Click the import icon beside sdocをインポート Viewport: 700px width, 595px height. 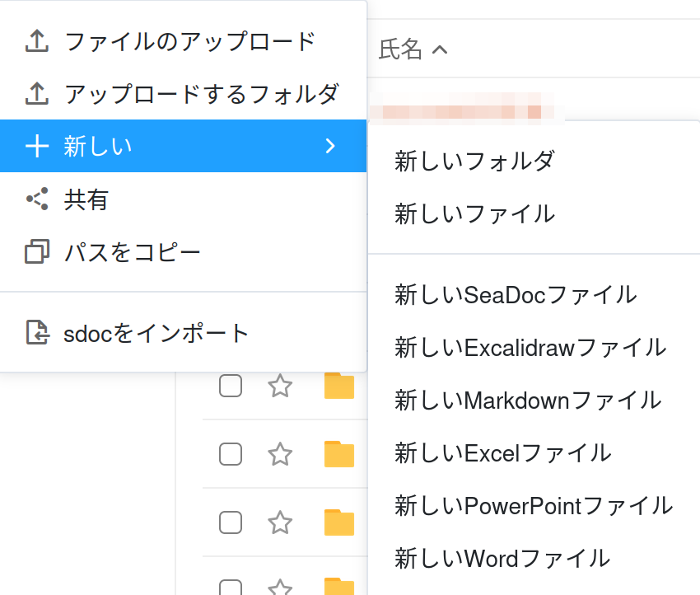click(37, 332)
